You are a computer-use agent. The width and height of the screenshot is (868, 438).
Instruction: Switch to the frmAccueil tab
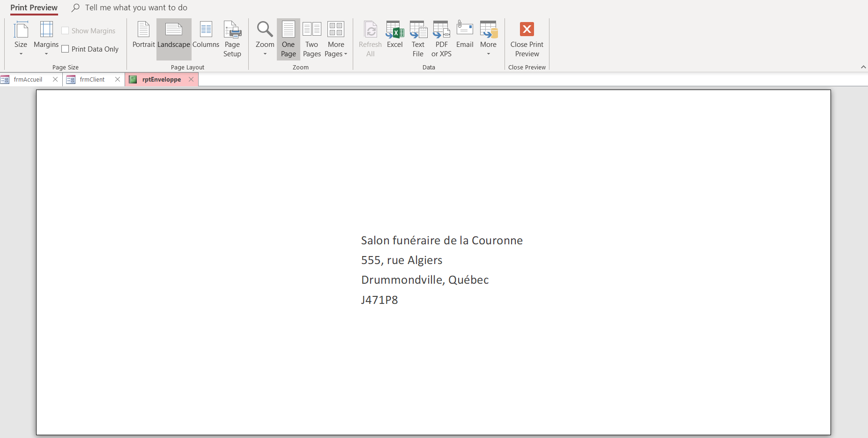pos(28,80)
